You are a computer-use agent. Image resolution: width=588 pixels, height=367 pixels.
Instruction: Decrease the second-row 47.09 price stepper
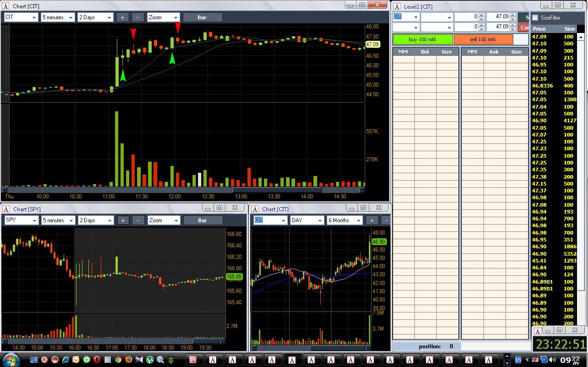pos(512,29)
